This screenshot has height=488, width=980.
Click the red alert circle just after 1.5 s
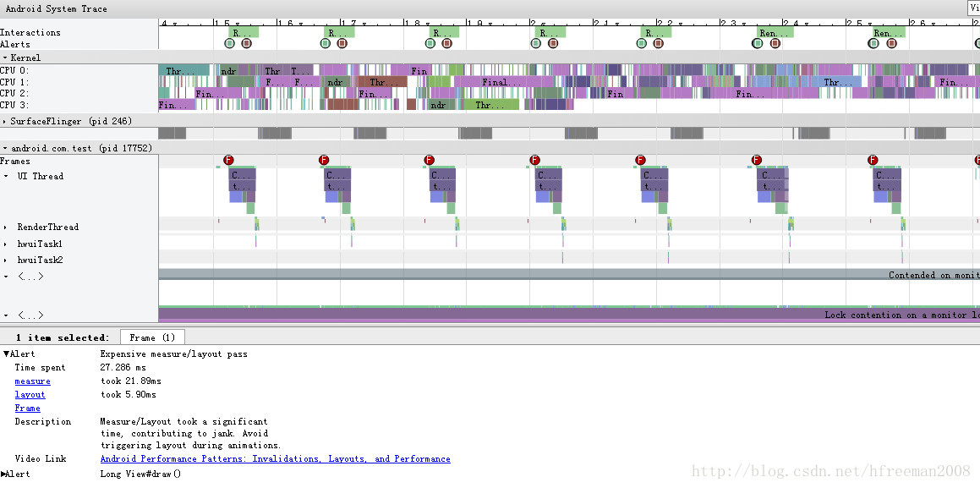[x=246, y=43]
